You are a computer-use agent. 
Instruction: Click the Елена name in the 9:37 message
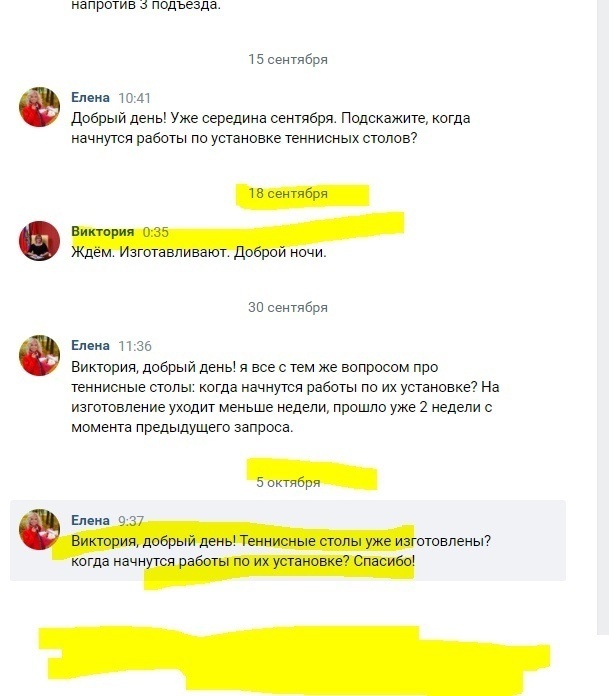pyautogui.click(x=90, y=520)
